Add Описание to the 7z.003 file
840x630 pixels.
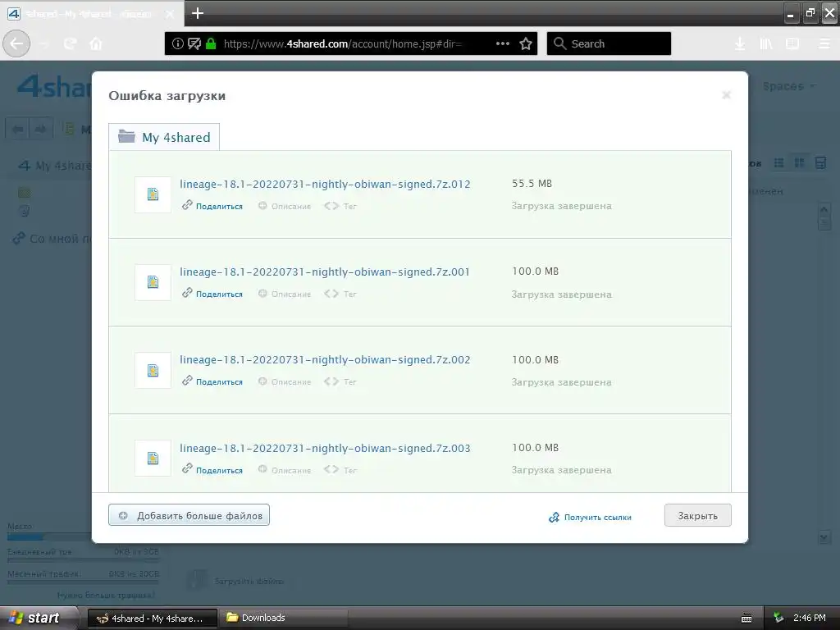(285, 470)
